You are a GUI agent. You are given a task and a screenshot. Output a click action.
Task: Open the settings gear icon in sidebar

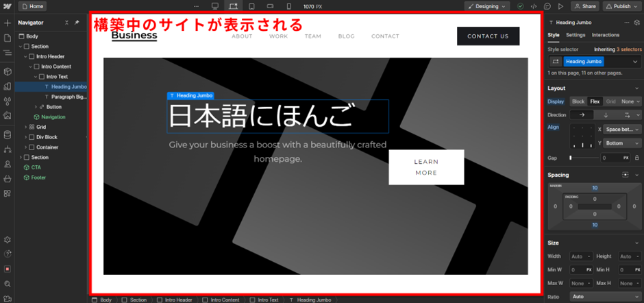[x=7, y=240]
